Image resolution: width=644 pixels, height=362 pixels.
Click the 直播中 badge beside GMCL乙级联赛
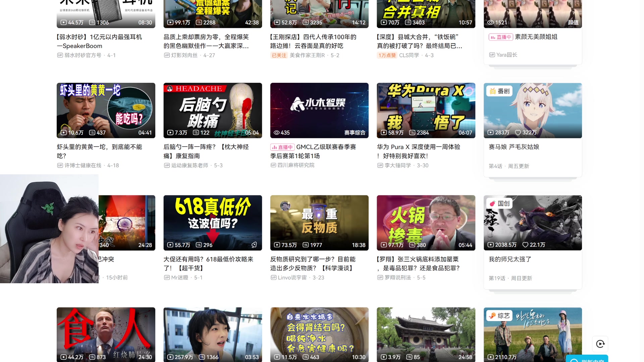pos(282,147)
